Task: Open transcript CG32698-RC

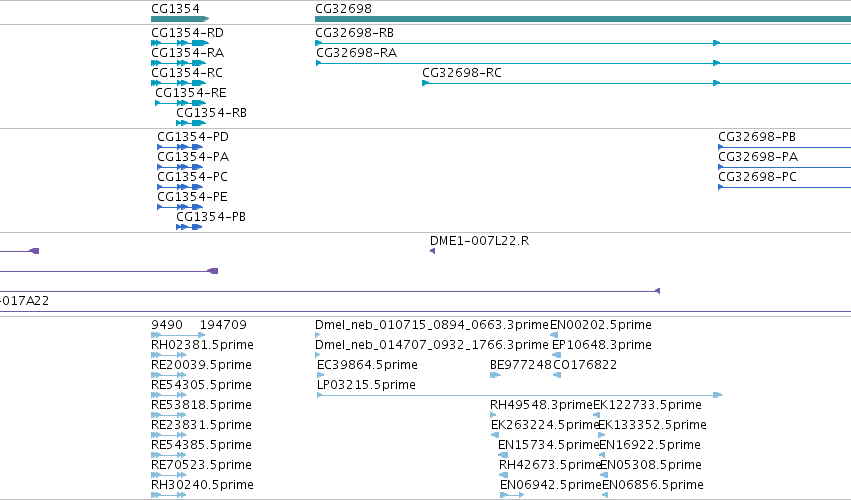Action: point(462,73)
